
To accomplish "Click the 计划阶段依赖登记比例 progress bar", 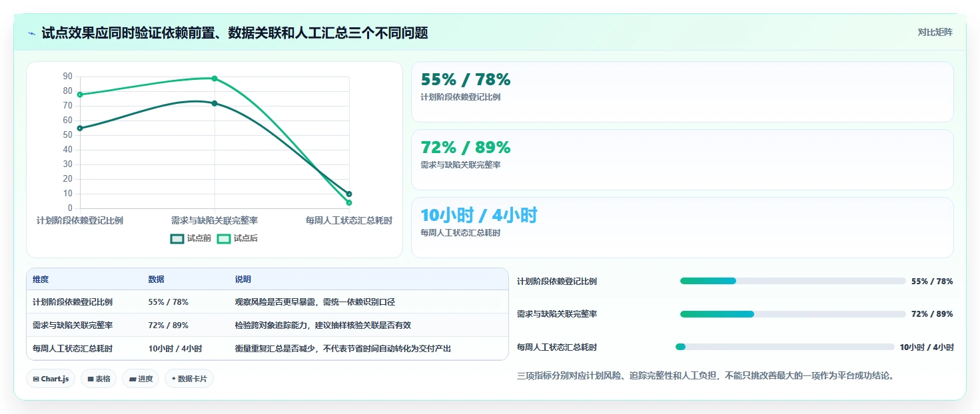I will pyautogui.click(x=792, y=281).
